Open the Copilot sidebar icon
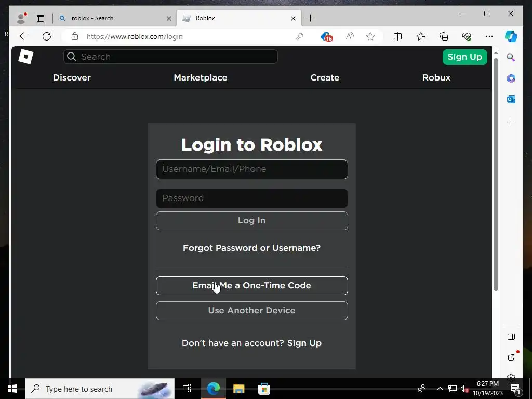The image size is (532, 399). (511, 36)
